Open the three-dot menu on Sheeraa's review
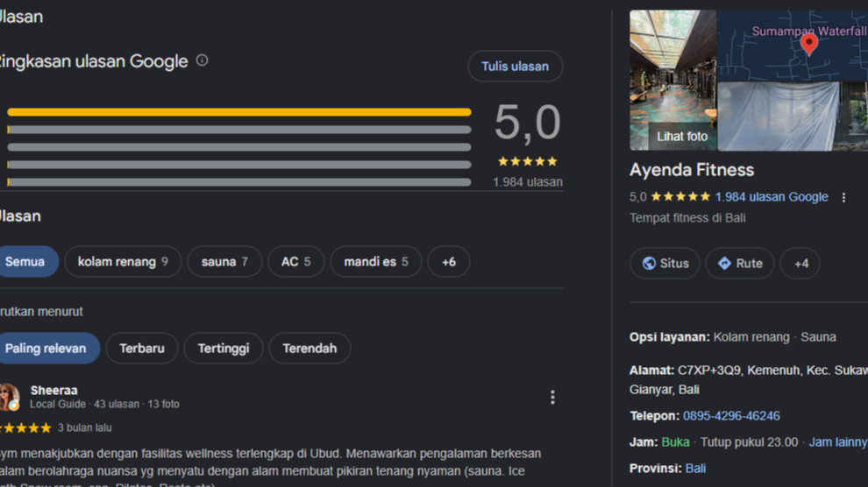Viewport: 868px width, 487px height. (551, 398)
